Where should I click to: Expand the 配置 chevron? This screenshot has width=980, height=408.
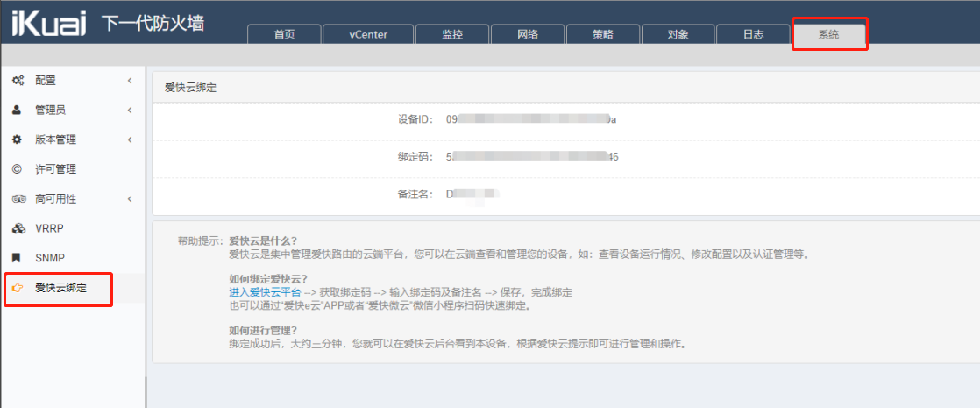tap(130, 80)
